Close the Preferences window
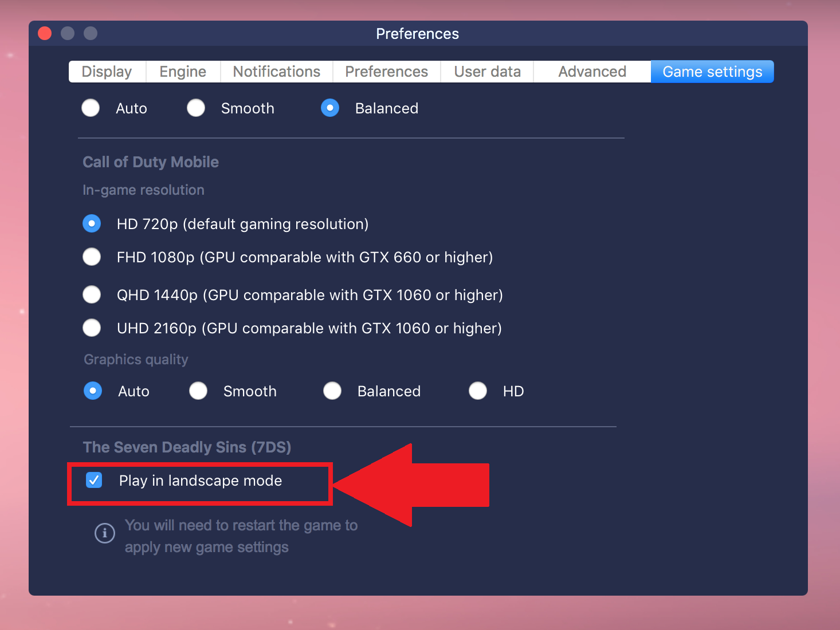The image size is (840, 630). click(x=45, y=33)
